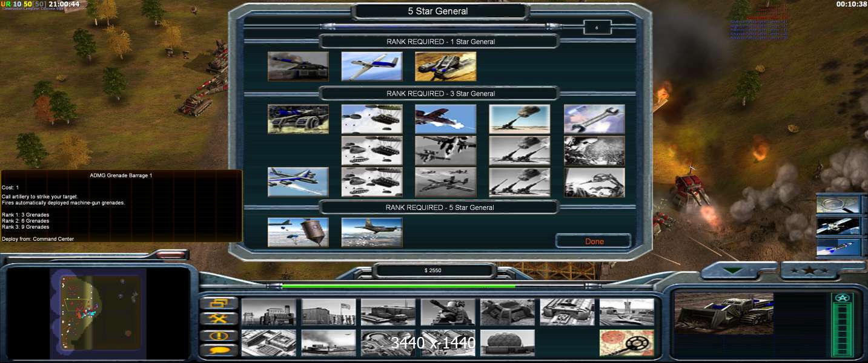868x363 pixels.
Task: Pick the grey tank paradrop rank 2
Action: click(x=372, y=151)
